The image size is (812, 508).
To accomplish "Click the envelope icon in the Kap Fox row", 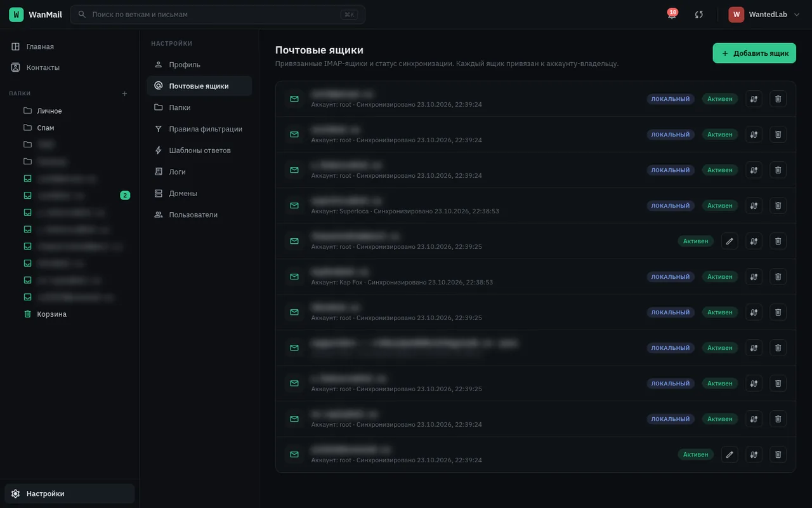I will (x=294, y=276).
